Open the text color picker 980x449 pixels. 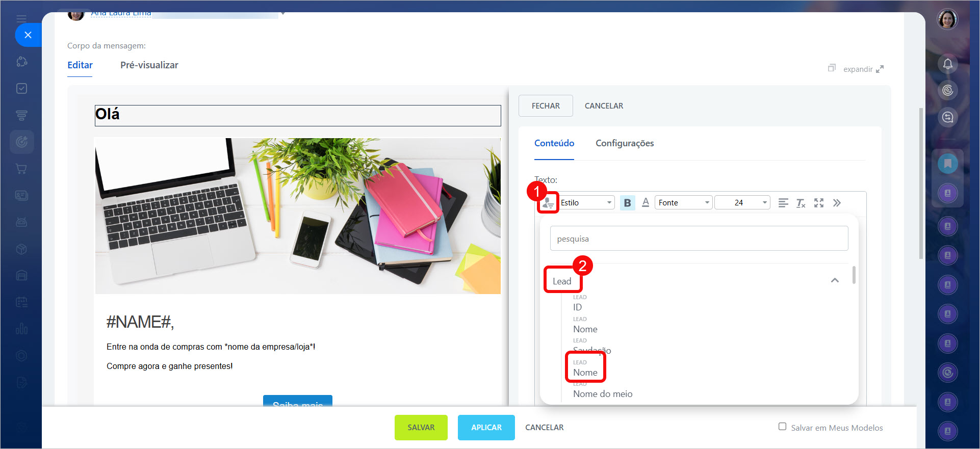coord(646,203)
